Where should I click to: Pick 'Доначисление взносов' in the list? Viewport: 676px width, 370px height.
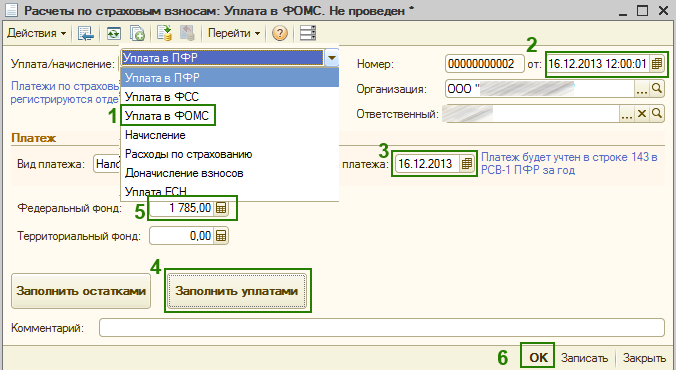[230, 173]
